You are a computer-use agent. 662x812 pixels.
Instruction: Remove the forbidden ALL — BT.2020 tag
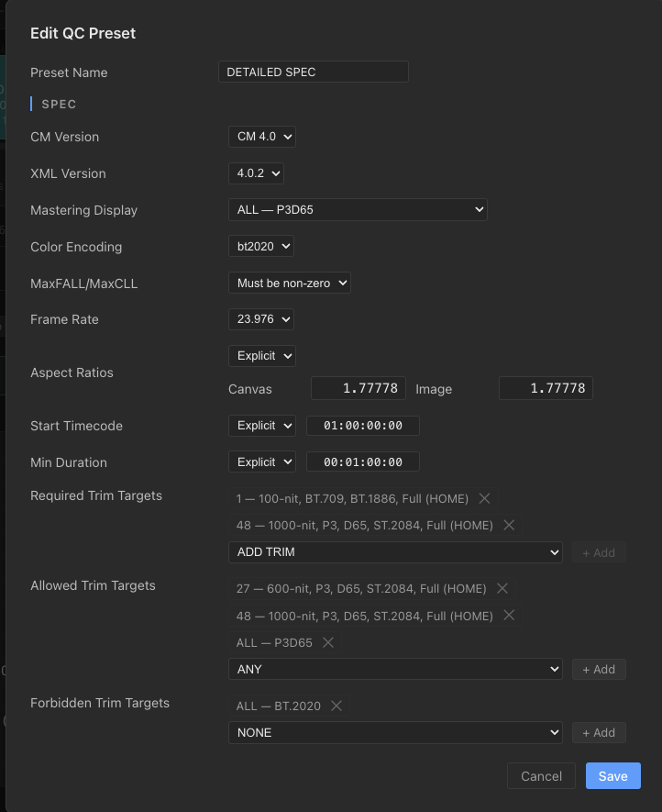coord(337,706)
